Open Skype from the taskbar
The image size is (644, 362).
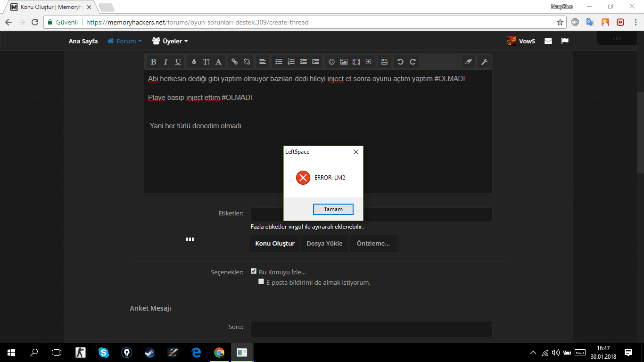point(104,352)
